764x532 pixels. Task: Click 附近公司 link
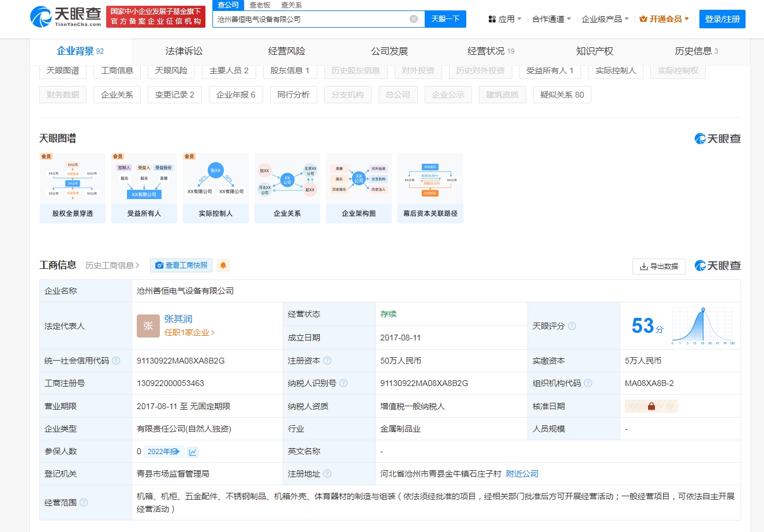(522, 474)
